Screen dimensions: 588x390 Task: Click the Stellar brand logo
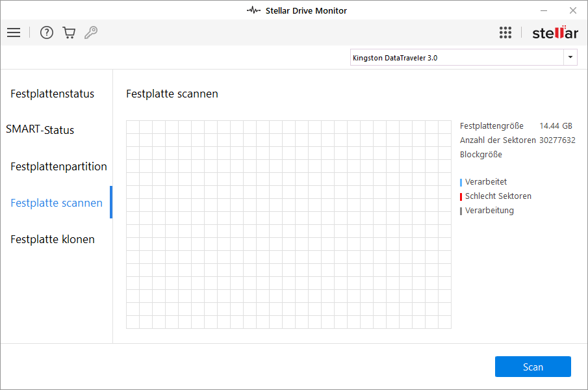pyautogui.click(x=555, y=32)
